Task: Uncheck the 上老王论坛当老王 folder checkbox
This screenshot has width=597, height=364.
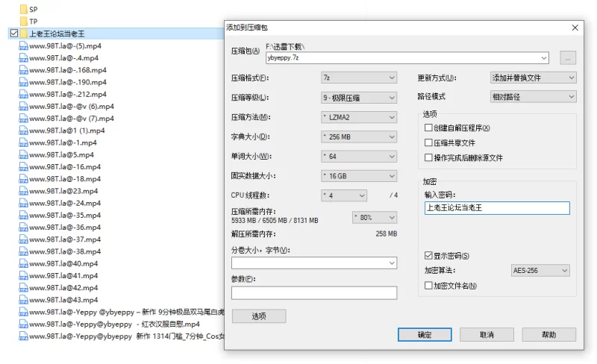Action: coord(14,33)
